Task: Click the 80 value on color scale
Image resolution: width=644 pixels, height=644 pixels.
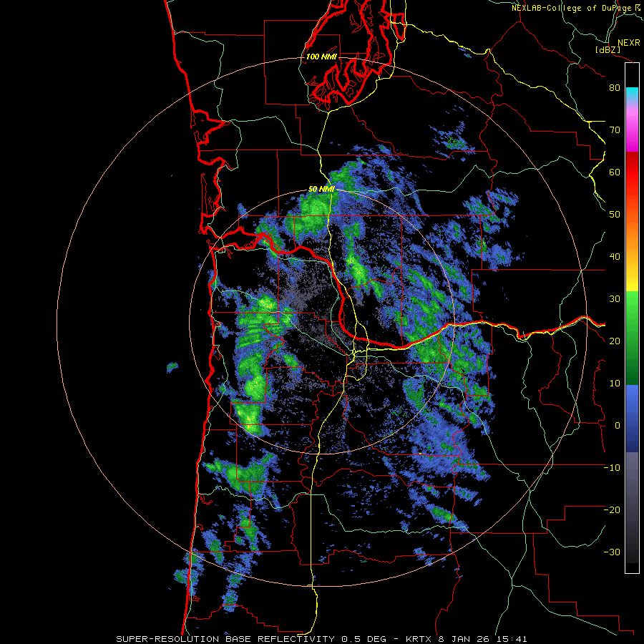Action: (x=615, y=88)
